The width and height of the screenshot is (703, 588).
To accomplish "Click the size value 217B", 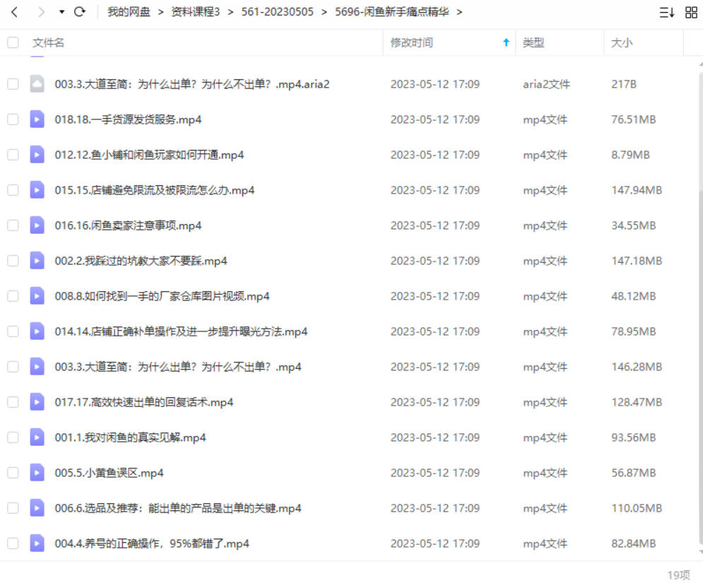I will (624, 84).
